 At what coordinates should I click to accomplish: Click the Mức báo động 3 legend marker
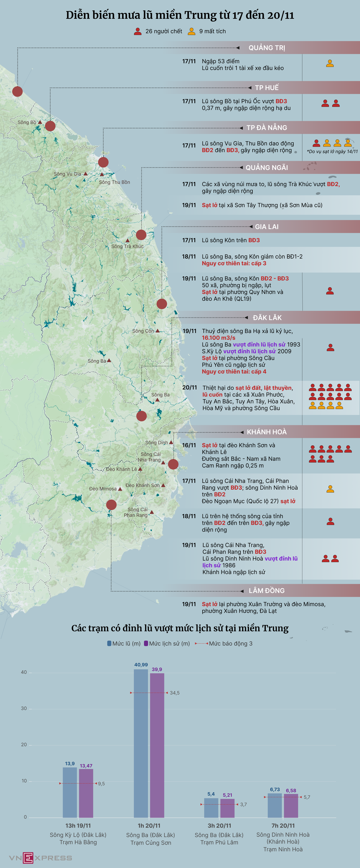201,643
